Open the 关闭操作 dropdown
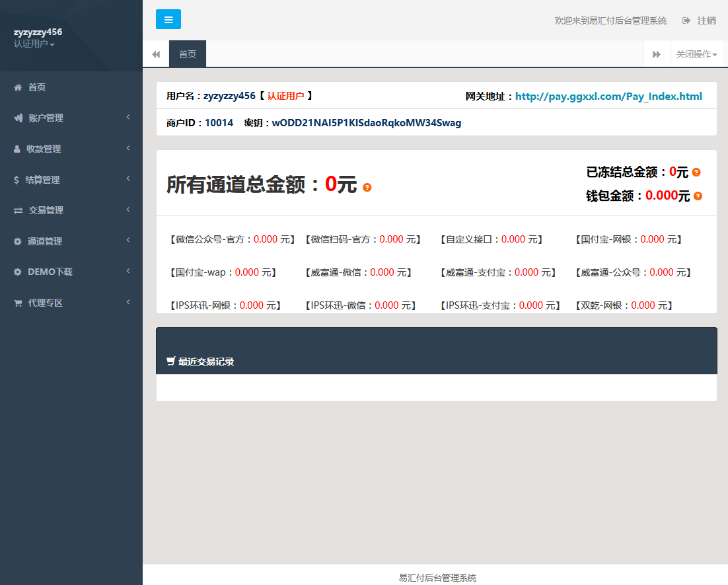Viewport: 728px width, 585px height. tap(696, 54)
